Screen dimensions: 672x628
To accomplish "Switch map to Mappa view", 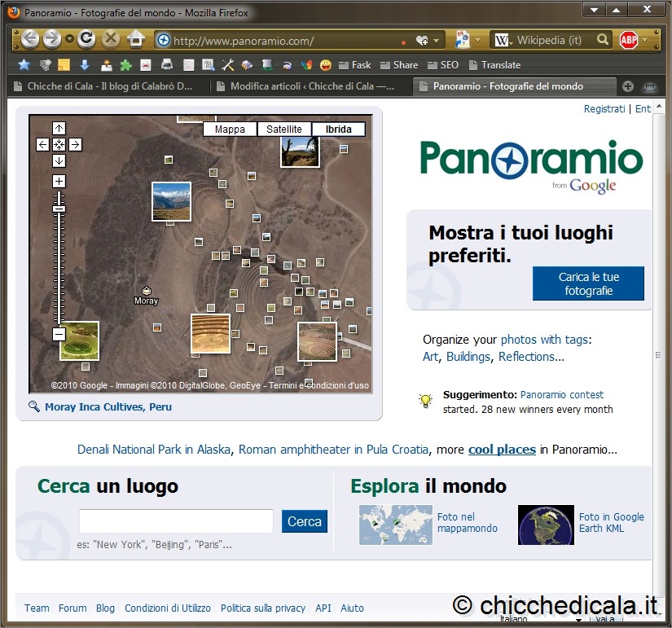I will (230, 130).
